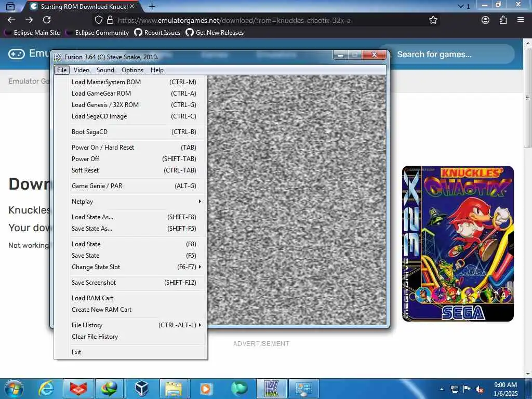The height and width of the screenshot is (399, 532).
Task: Open the media player taskbar icon
Action: coord(206,389)
